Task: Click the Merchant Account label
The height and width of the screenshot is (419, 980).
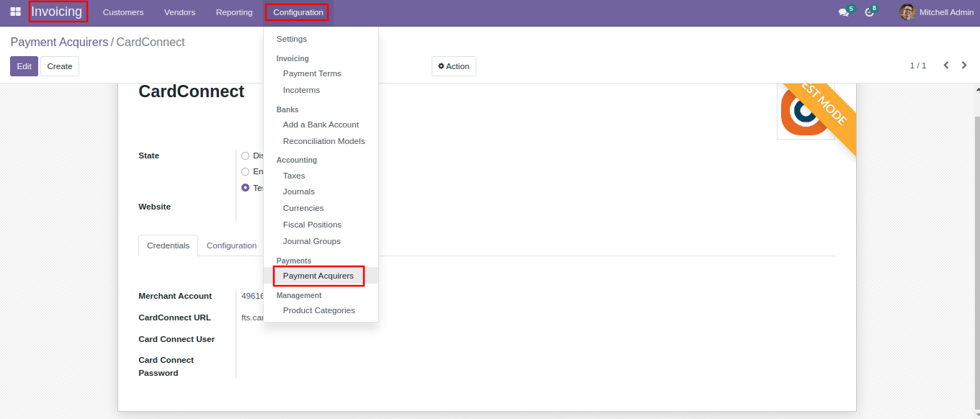Action: click(175, 296)
